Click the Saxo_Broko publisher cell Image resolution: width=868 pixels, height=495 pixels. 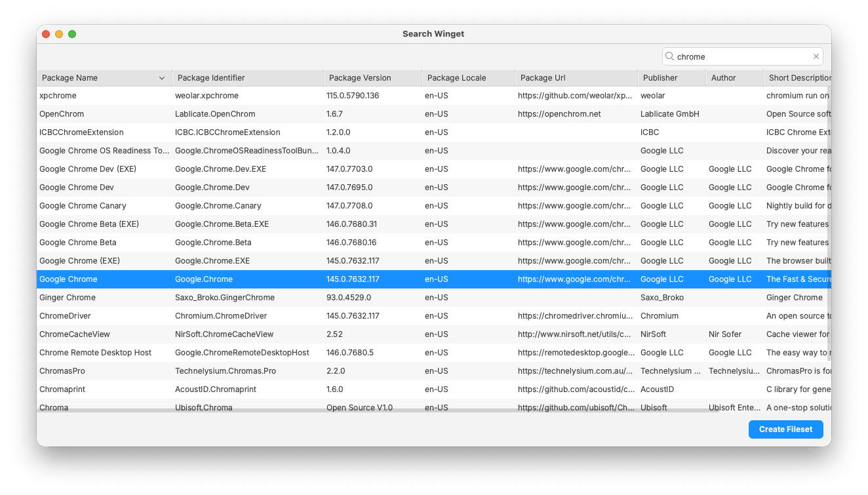[662, 298]
